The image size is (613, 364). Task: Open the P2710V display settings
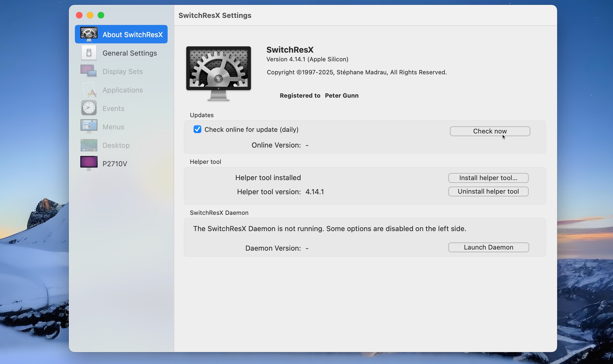[x=121, y=164]
